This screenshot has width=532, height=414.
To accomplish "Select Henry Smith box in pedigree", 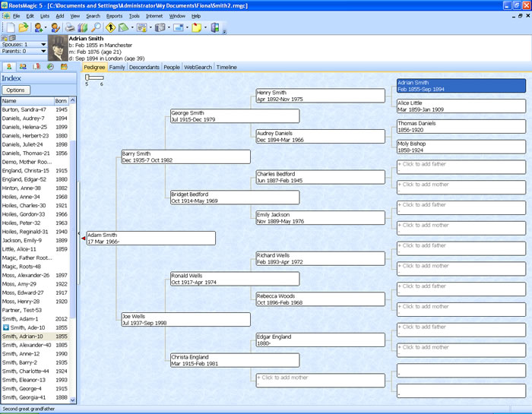I will click(x=320, y=96).
